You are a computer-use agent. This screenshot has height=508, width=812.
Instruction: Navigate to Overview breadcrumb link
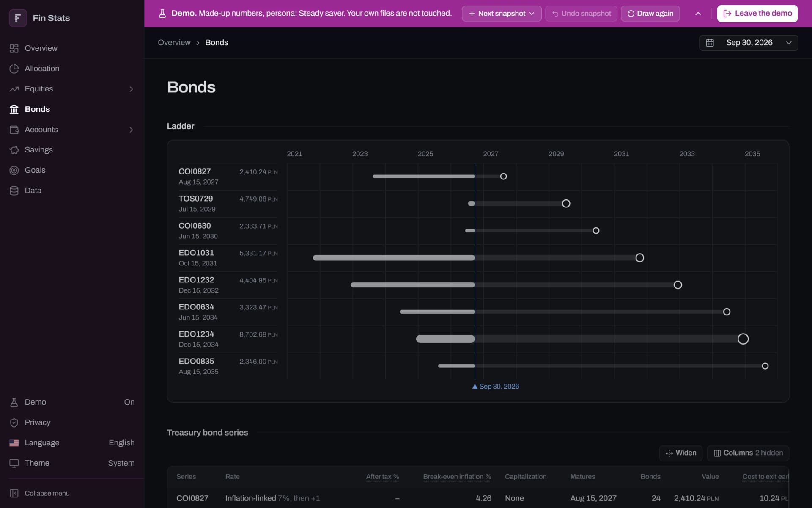tap(174, 43)
